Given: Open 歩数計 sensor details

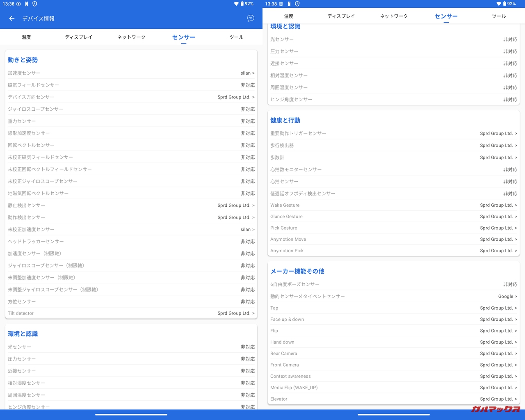Looking at the screenshot, I should [394, 157].
